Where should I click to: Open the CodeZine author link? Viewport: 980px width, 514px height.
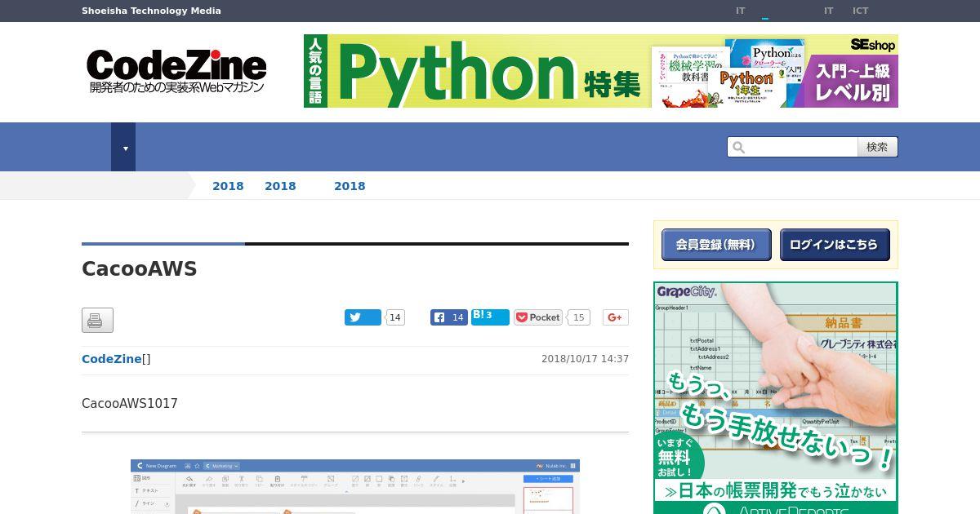pyautogui.click(x=112, y=359)
